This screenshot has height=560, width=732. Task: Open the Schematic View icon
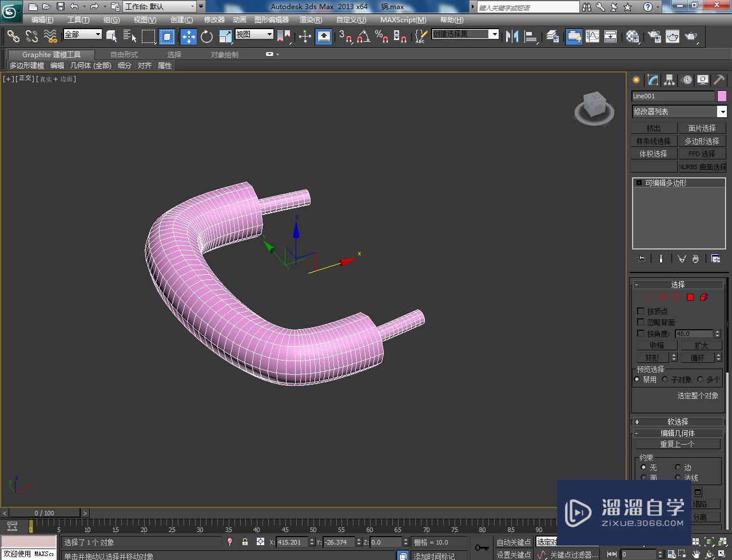pyautogui.click(x=611, y=37)
